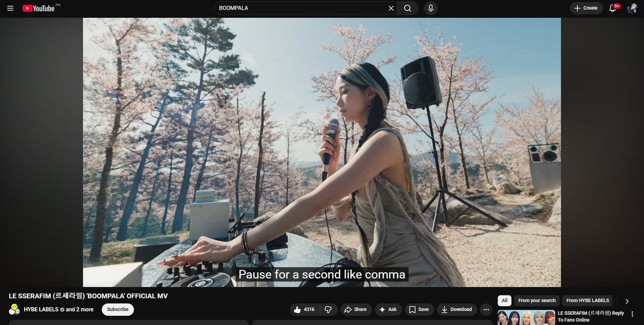Show more filter chips with right arrow
Viewport: 644px width, 325px height.
click(x=627, y=301)
